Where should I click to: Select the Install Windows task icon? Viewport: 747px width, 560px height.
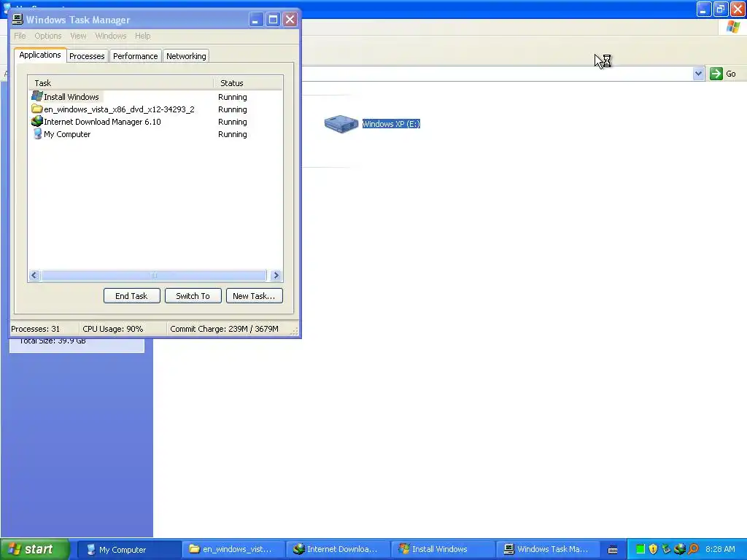(36, 96)
